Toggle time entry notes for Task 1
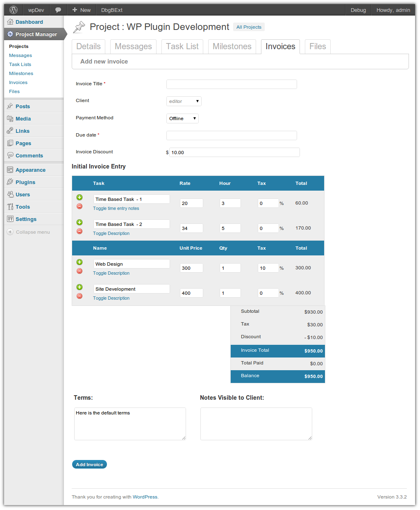The height and width of the screenshot is (510, 420). [x=116, y=208]
